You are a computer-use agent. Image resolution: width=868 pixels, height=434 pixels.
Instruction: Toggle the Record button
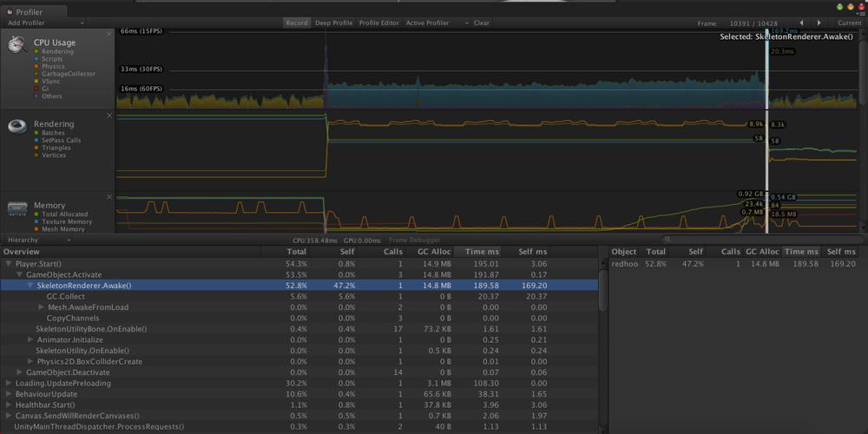pyautogui.click(x=297, y=23)
